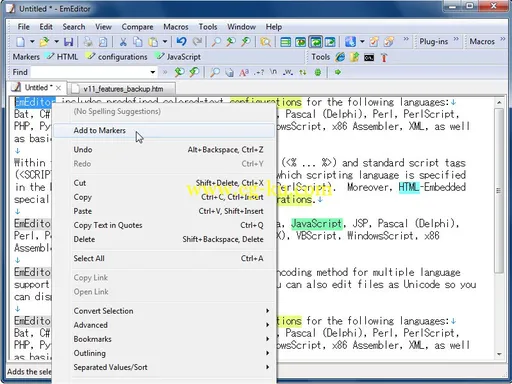Click the Find magnifier icon in main toolbar
The width and height of the screenshot is (512, 384).
coord(216,42)
